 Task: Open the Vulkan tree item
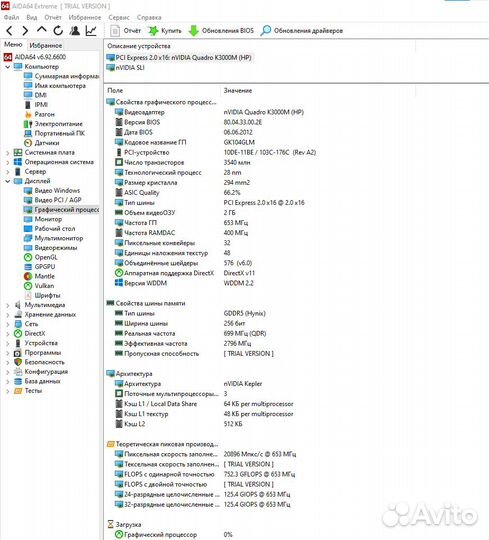(39, 286)
